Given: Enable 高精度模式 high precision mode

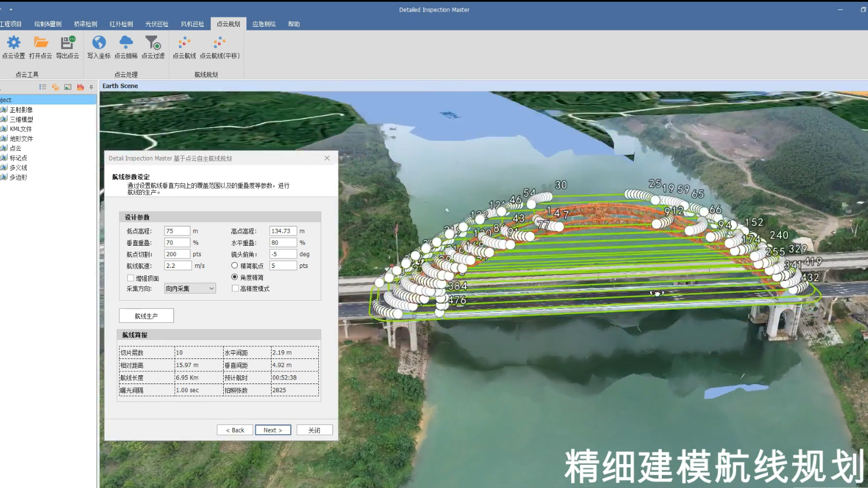Looking at the screenshot, I should coord(235,288).
